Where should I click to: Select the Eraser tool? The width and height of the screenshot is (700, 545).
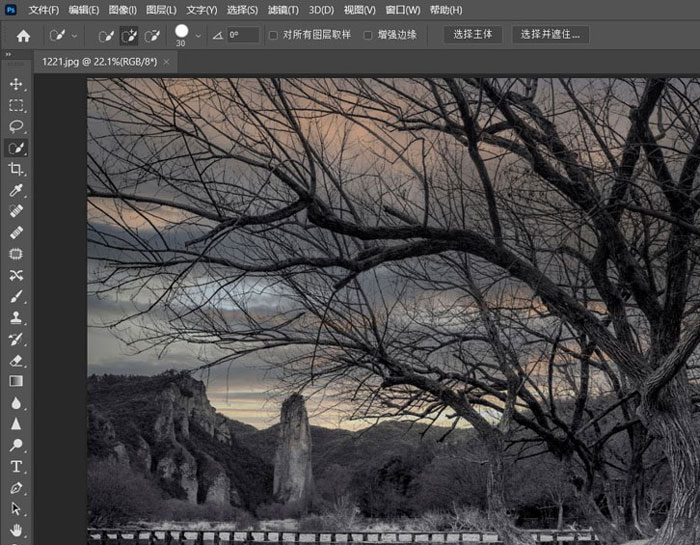pos(16,360)
